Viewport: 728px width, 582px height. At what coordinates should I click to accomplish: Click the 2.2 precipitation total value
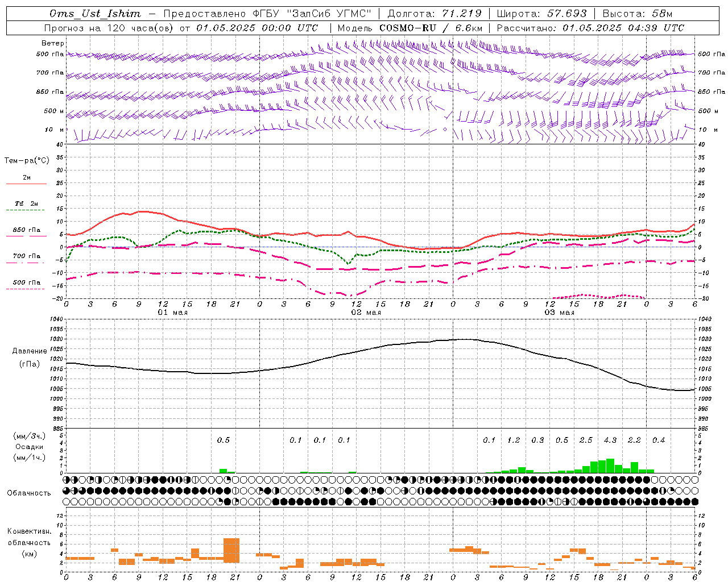click(634, 440)
